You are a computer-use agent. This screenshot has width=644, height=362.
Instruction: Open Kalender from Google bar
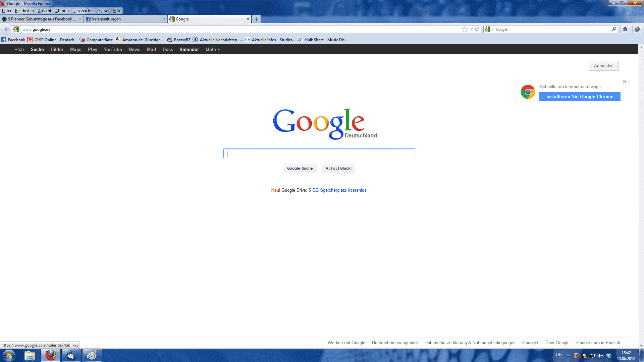point(189,49)
